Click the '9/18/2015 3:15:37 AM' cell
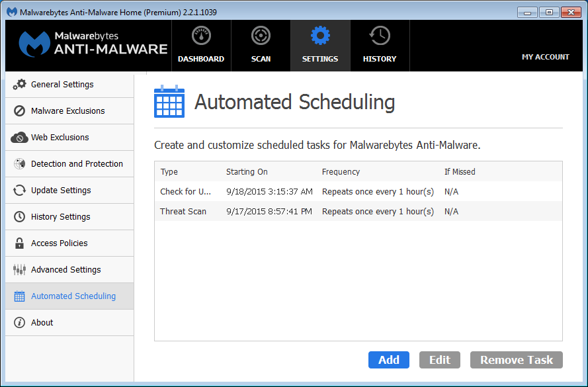The image size is (588, 387). [x=269, y=192]
